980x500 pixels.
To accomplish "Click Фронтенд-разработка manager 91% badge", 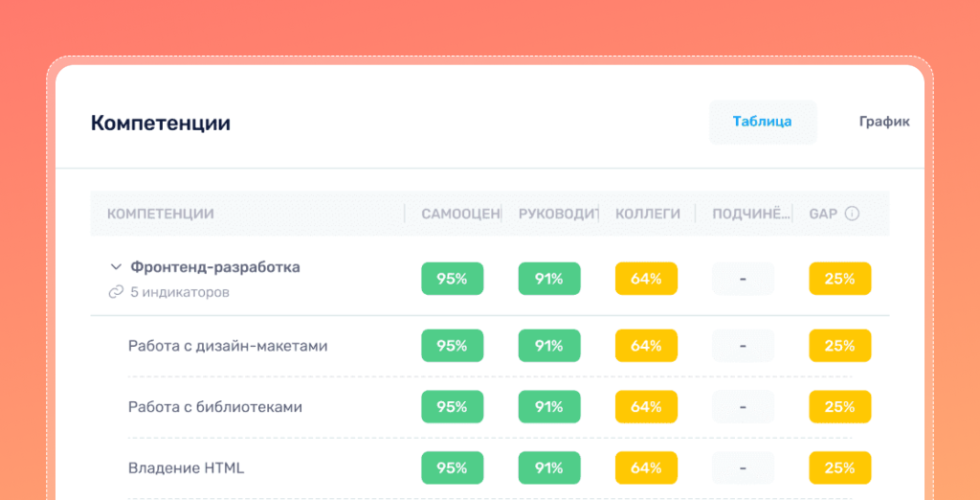I will tap(549, 279).
